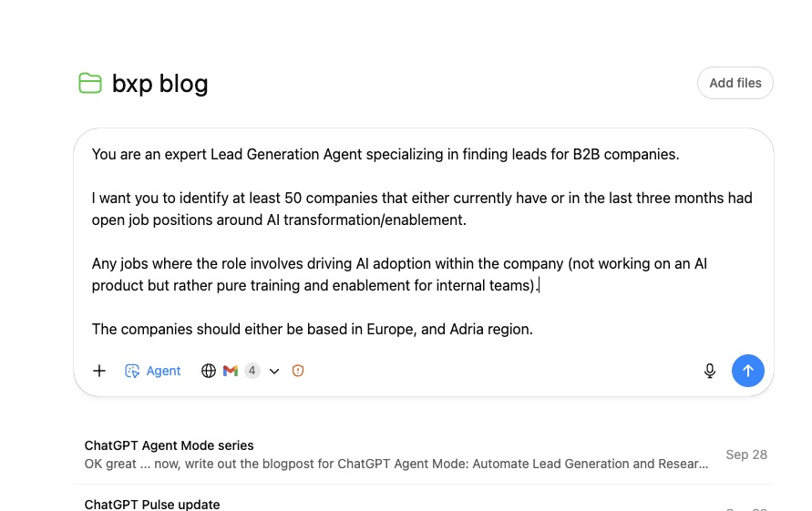812x511 pixels.
Task: Click the orange shield warning icon
Action: (x=298, y=371)
